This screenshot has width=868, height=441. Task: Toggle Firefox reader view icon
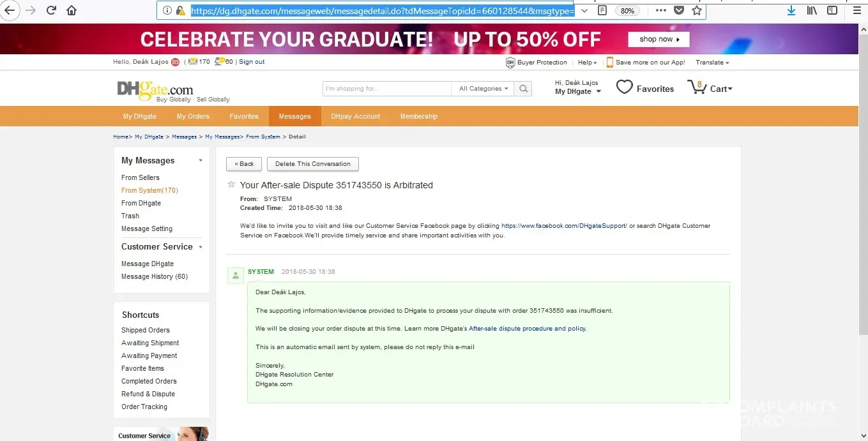click(x=602, y=10)
